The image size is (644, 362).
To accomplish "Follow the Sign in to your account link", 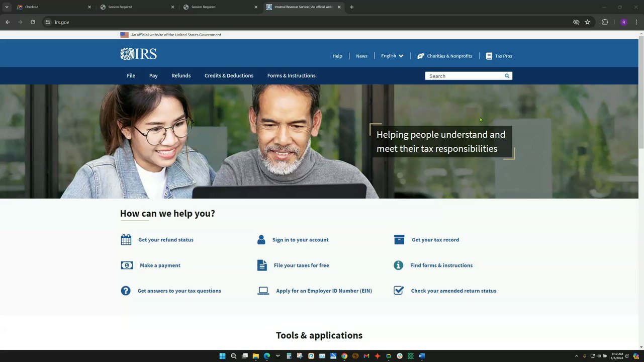I will (x=301, y=240).
